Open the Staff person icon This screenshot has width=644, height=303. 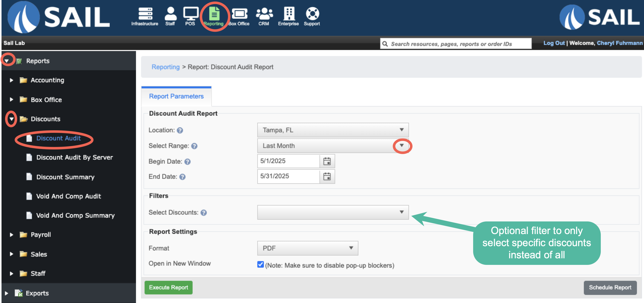pyautogui.click(x=171, y=14)
